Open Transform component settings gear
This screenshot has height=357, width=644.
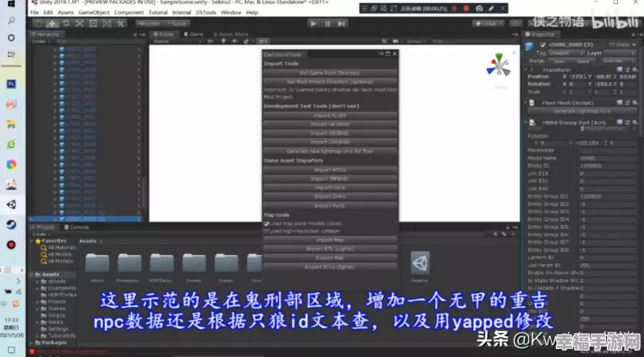pos(634,70)
